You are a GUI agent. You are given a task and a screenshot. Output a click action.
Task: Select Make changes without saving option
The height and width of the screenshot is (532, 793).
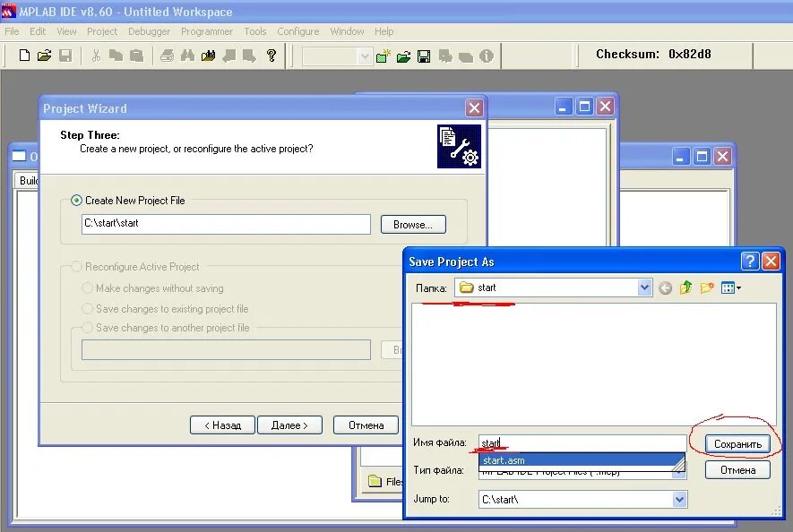click(88, 288)
